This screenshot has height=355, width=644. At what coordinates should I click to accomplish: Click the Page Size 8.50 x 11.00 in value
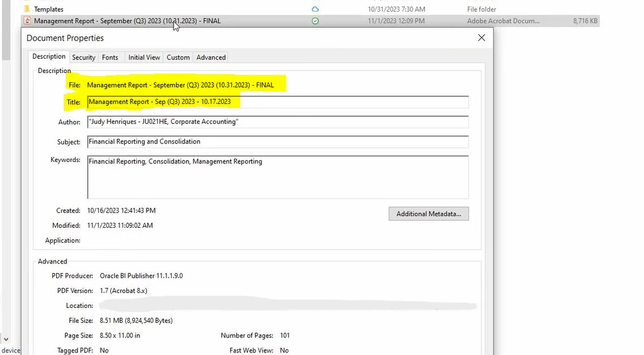pyautogui.click(x=119, y=336)
